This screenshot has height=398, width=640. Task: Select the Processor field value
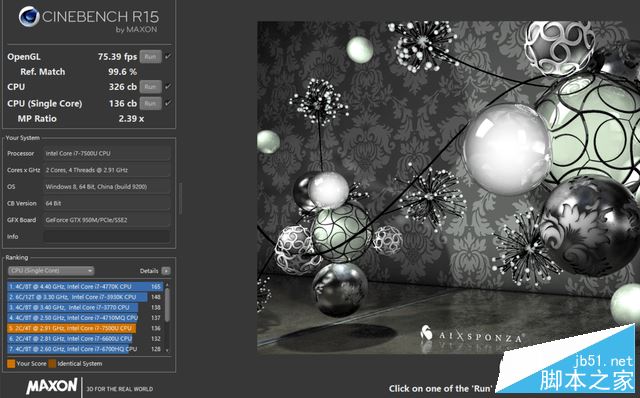107,153
